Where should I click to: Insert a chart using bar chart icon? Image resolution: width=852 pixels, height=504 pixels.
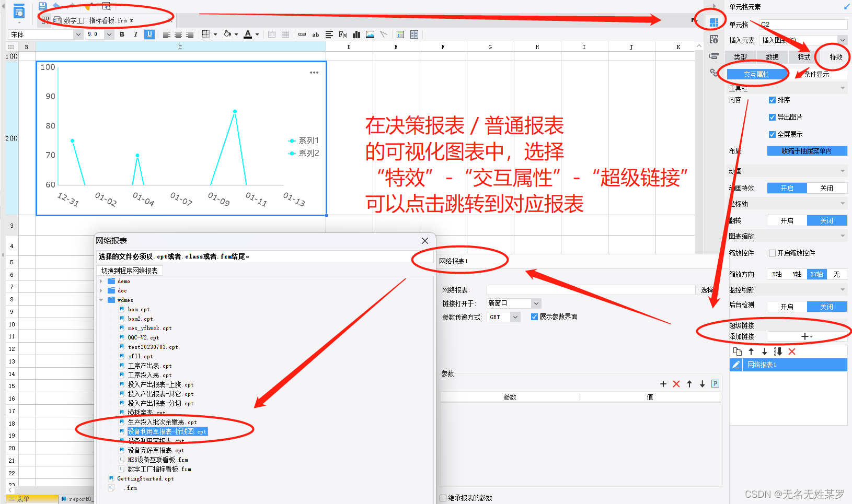pos(356,34)
